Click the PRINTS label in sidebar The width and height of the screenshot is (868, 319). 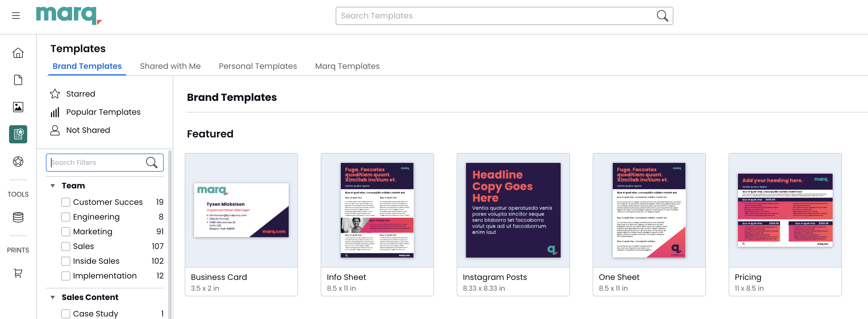[18, 250]
